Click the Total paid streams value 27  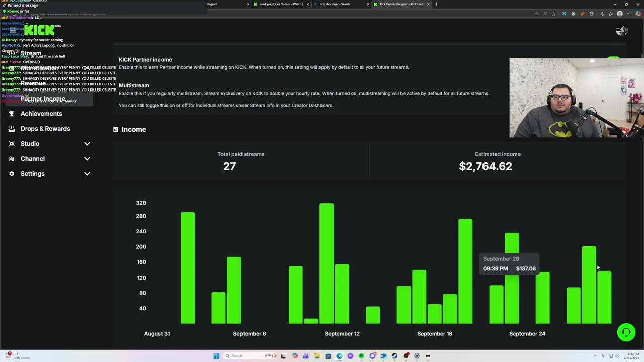pyautogui.click(x=229, y=166)
